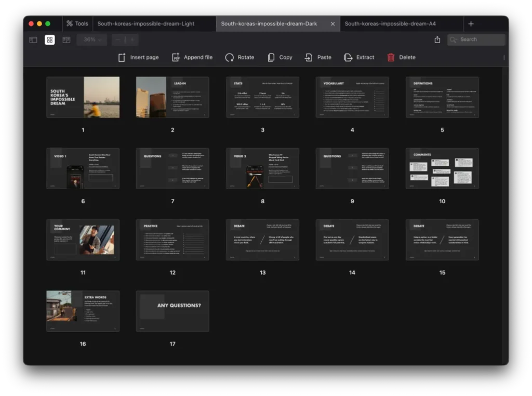The image size is (532, 396).
Task: Select page 13 Debate thumbnail
Action: (262, 240)
